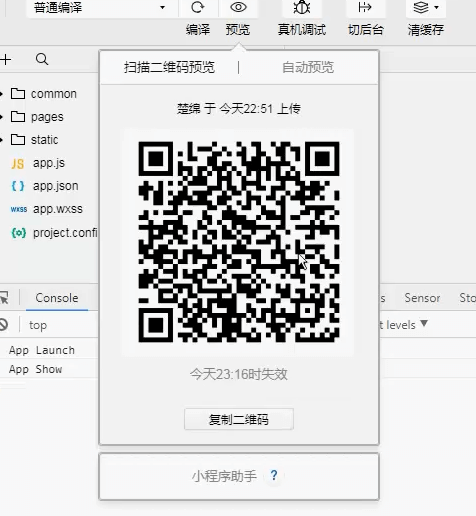Screen dimensions: 476x516
Task: Click the 清缓存 label in toolbar
Action: [x=426, y=30]
